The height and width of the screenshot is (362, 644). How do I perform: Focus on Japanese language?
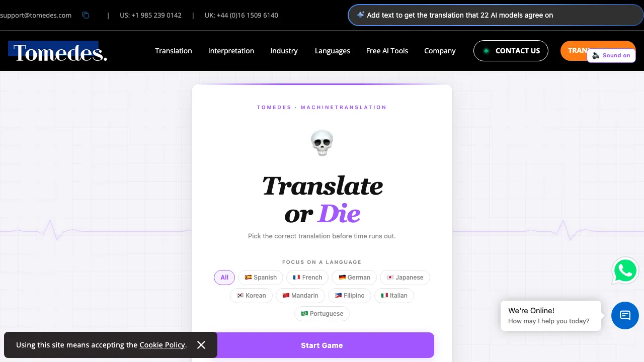405,278
